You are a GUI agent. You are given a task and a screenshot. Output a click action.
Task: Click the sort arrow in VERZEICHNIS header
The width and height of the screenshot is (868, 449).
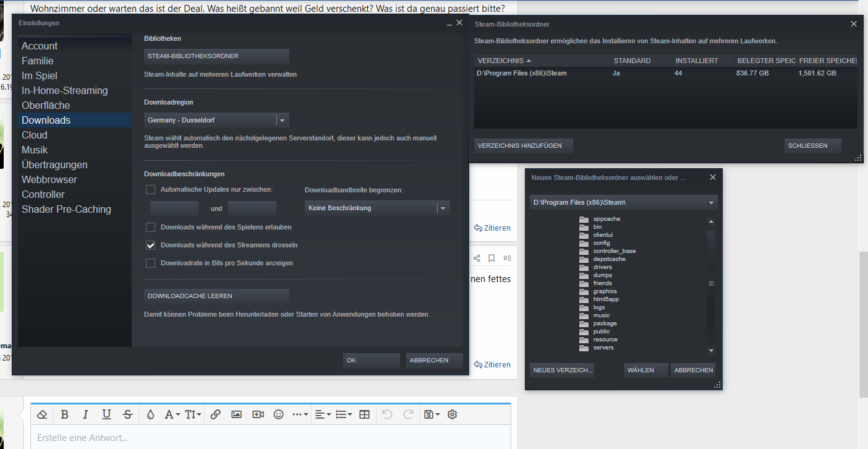(529, 61)
